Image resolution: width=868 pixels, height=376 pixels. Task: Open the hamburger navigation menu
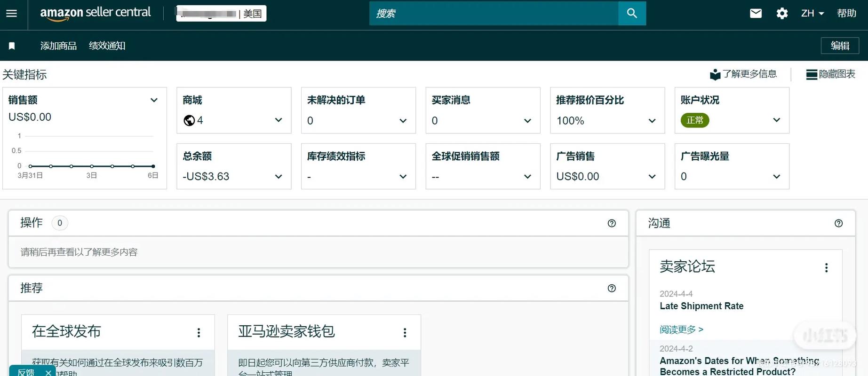click(11, 13)
